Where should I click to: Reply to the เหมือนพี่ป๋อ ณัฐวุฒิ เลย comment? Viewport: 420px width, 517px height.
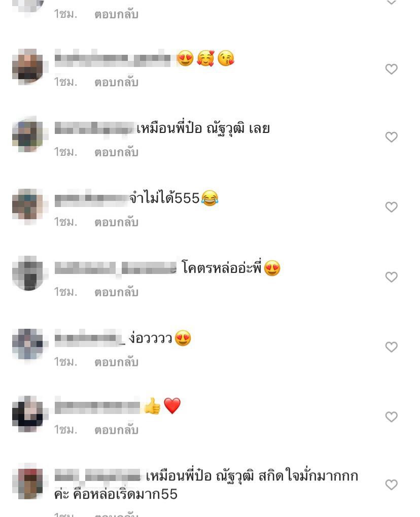click(116, 152)
